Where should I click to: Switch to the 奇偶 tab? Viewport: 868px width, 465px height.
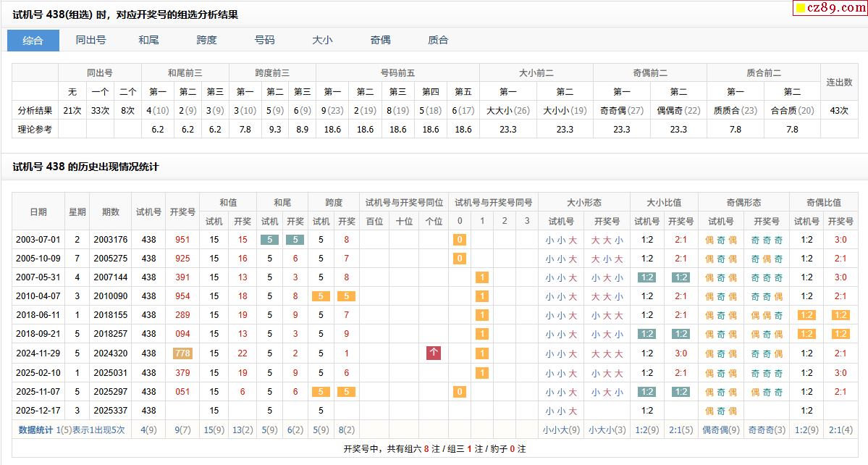click(380, 41)
